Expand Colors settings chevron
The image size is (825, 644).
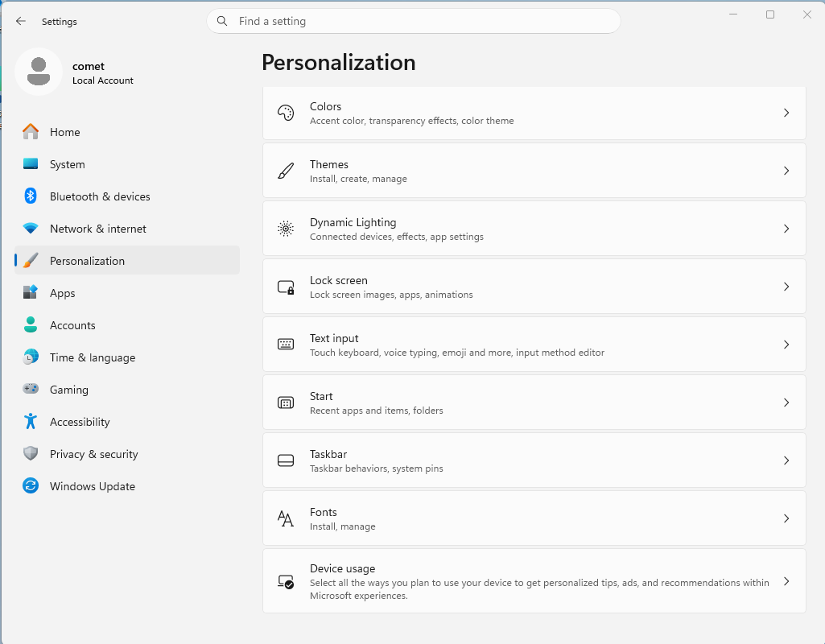pos(786,114)
